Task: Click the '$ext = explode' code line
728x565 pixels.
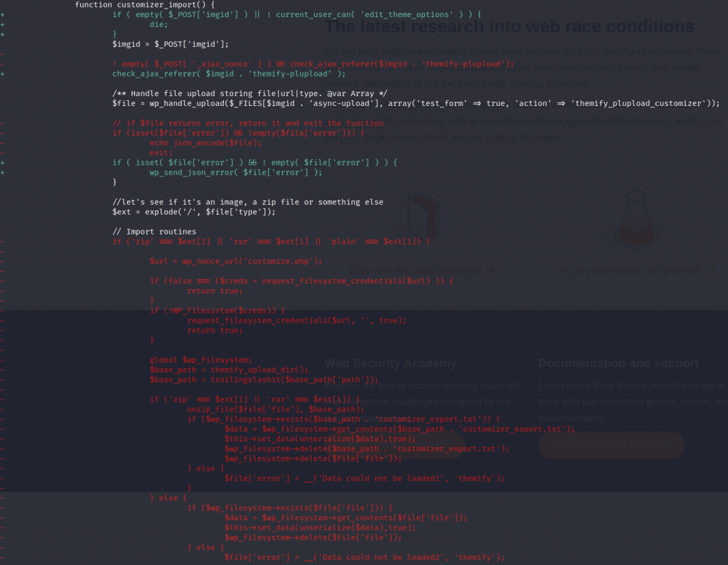Action: coord(193,212)
